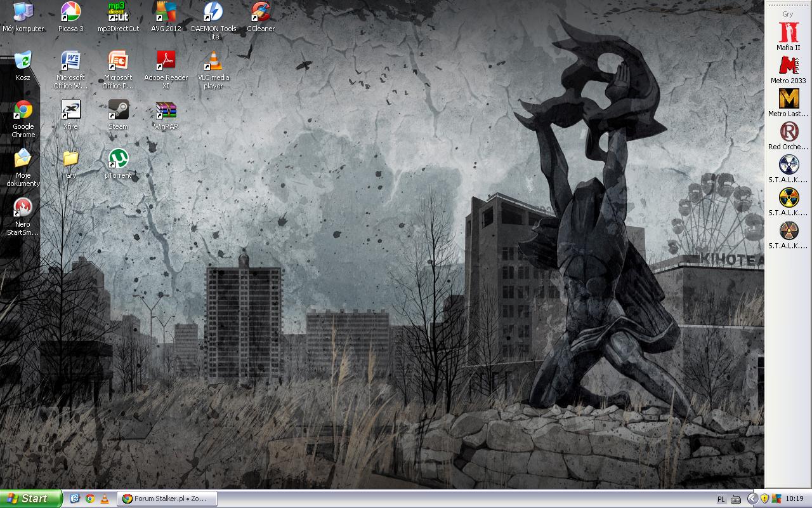
Task: Click the 10:19 taskbar clock
Action: (794, 499)
